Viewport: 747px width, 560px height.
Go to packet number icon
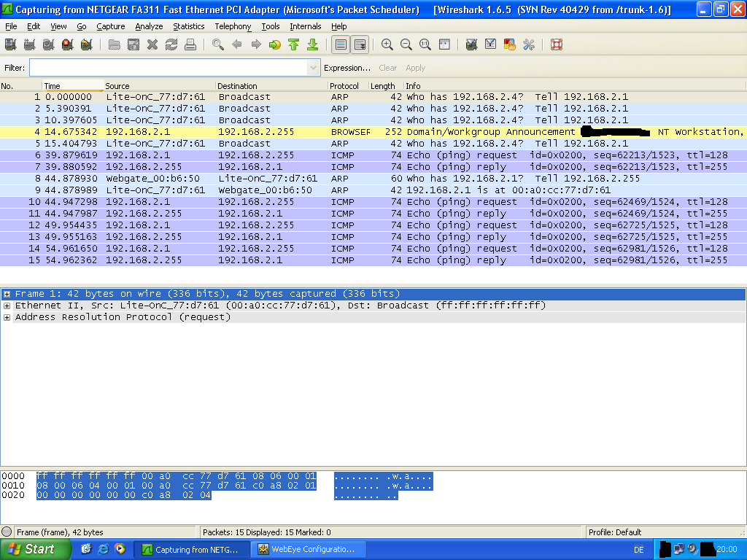tap(275, 44)
